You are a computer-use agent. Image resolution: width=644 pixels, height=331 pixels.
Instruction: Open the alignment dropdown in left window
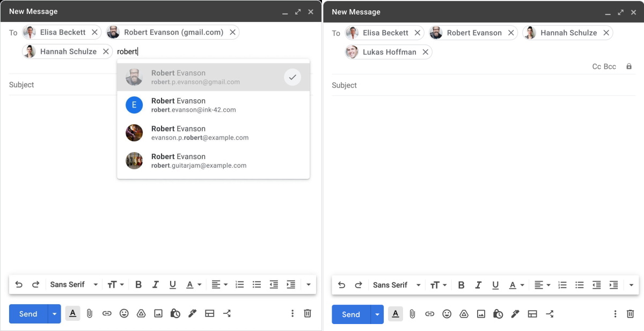(x=219, y=285)
